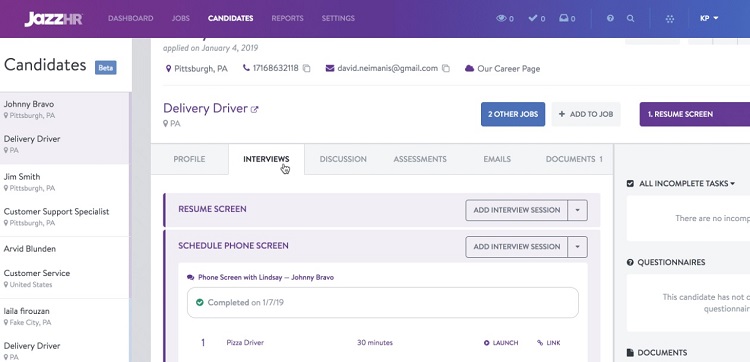Add interview session for Resume Screen
The width and height of the screenshot is (750, 362).
point(517,210)
